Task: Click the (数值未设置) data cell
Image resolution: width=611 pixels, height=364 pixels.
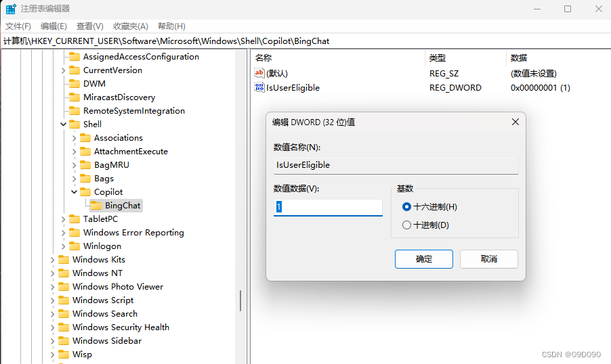Action: coord(534,73)
